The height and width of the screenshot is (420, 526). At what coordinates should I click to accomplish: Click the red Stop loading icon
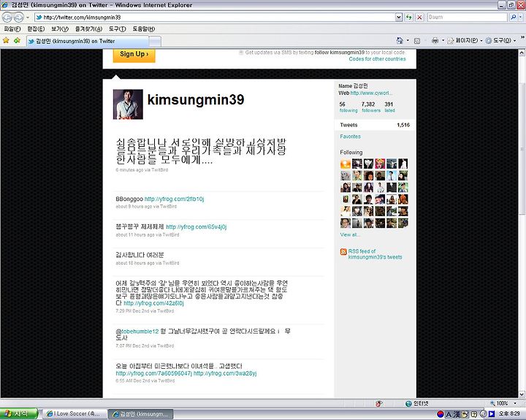pos(419,17)
